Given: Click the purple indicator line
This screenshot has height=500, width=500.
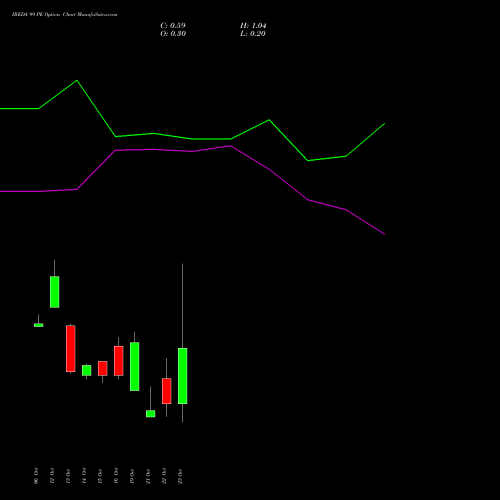Looking at the screenshot, I should 192,151.
